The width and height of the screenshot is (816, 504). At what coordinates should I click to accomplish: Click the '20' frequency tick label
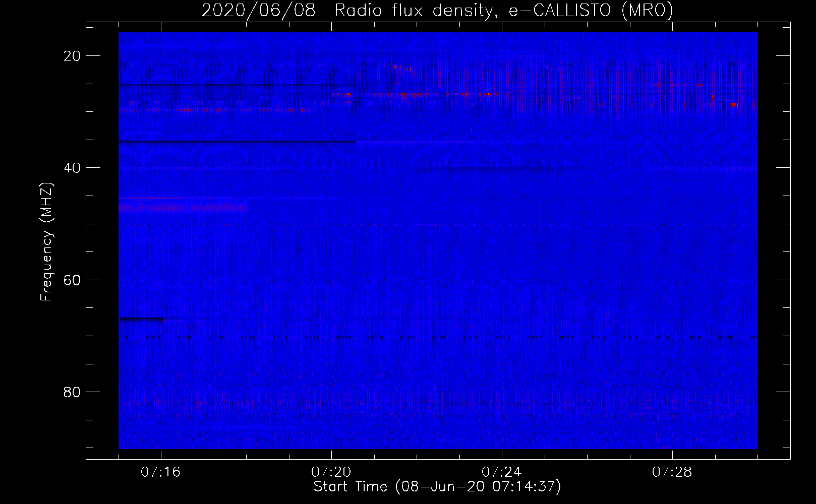[73, 56]
